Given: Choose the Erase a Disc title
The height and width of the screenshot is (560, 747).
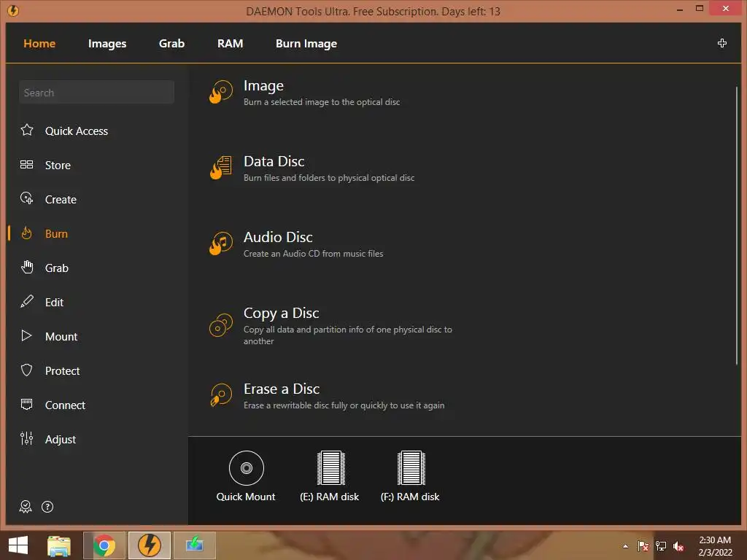Looking at the screenshot, I should (281, 389).
